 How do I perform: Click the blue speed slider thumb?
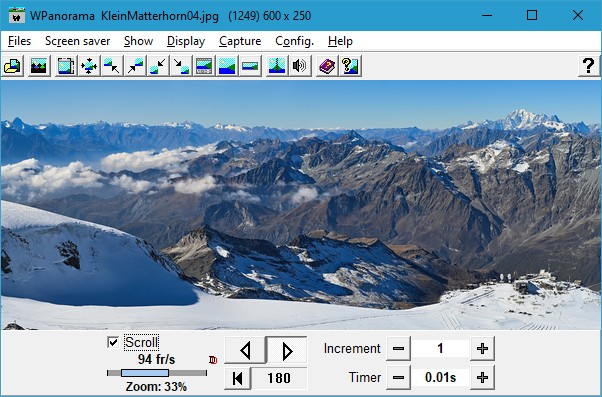tap(145, 373)
